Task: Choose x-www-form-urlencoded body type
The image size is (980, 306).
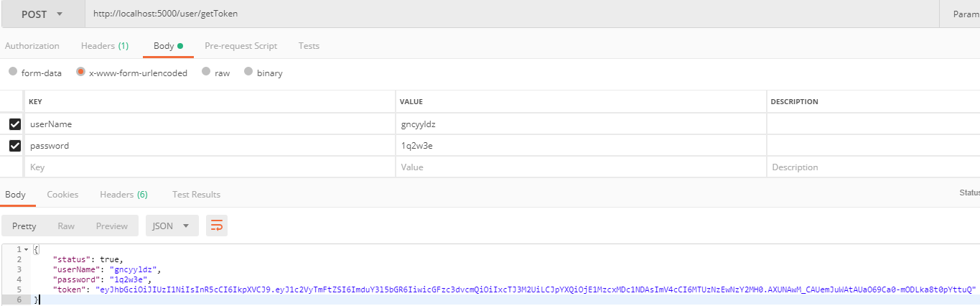Action: [x=81, y=72]
